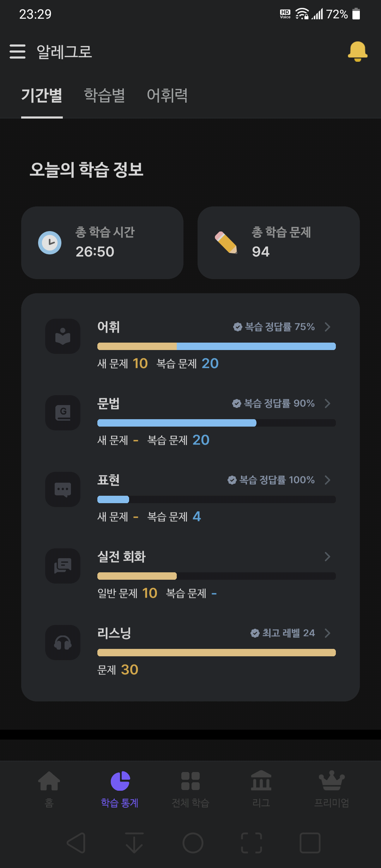
Task: Expand 어휘 details via chevron
Action: (327, 327)
